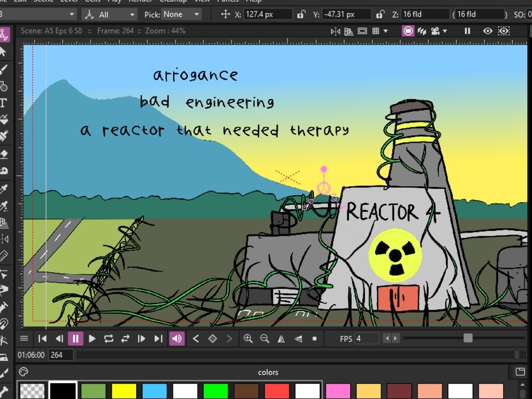Open the leftmost column dropdown arrow
The height and width of the screenshot is (399, 532).
click(72, 14)
